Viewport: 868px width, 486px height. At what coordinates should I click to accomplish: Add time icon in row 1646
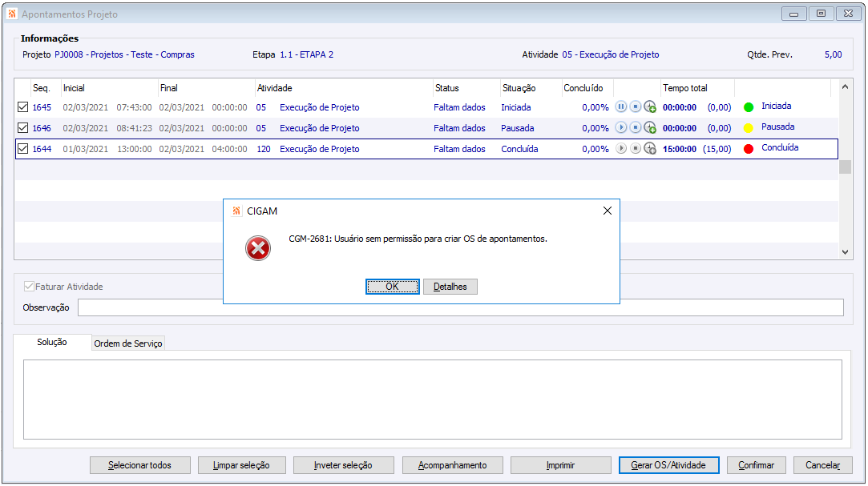[x=650, y=128]
